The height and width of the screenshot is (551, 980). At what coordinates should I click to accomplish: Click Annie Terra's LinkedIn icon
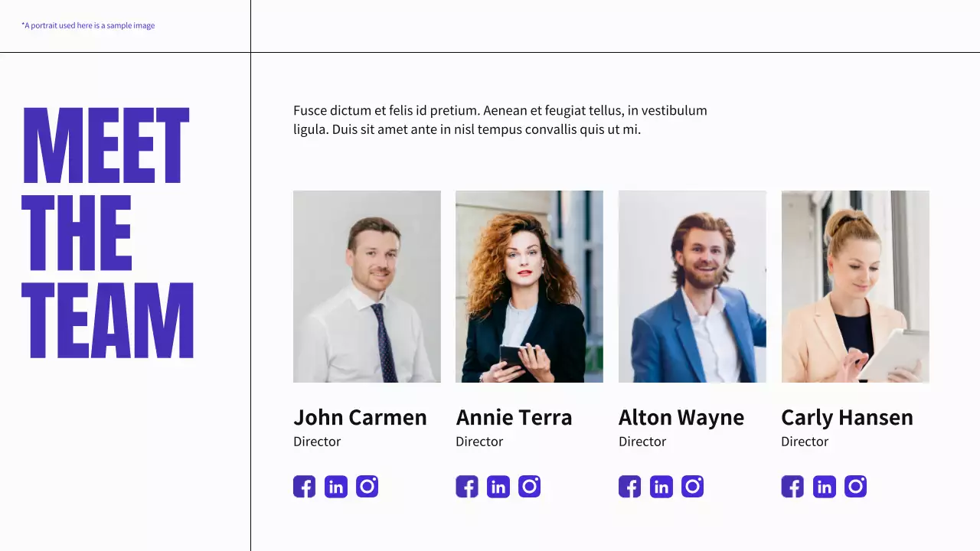pyautogui.click(x=498, y=487)
